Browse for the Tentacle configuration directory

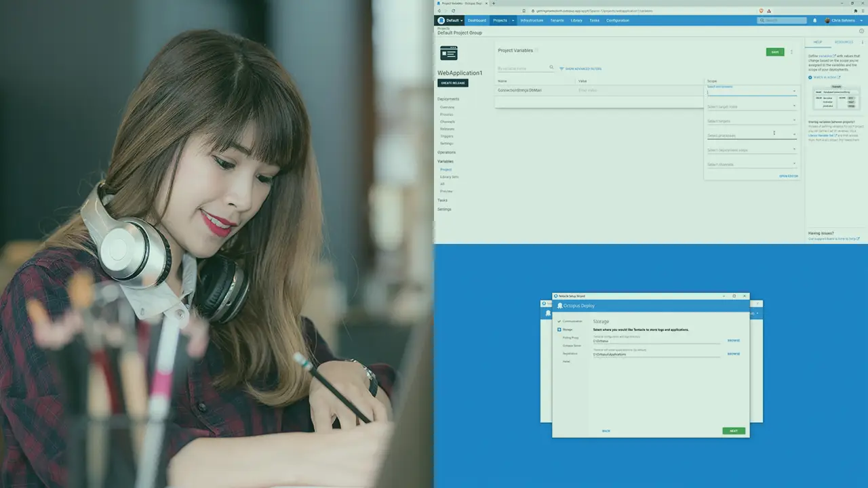(x=734, y=340)
